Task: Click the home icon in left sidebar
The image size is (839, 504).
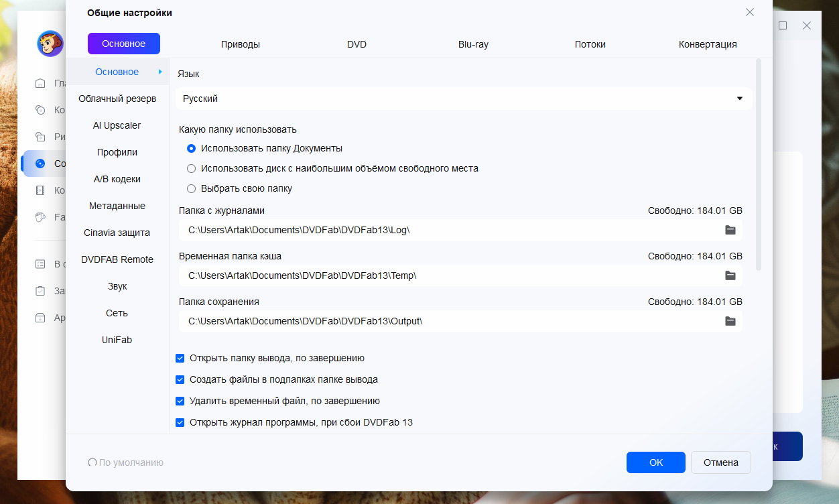Action: pyautogui.click(x=40, y=83)
